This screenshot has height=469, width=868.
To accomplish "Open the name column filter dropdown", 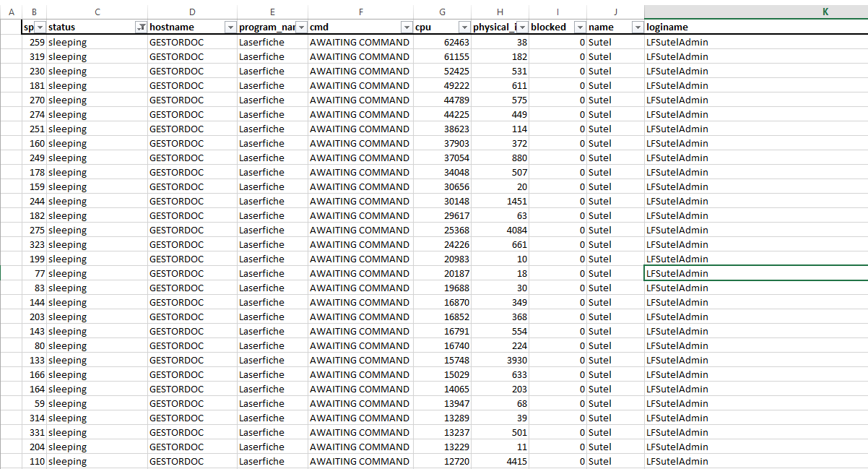I will coord(638,27).
